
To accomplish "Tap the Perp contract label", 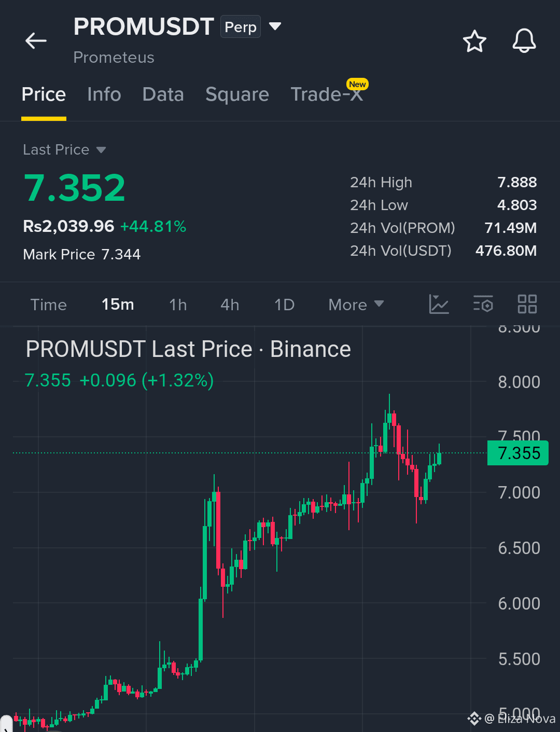I will coord(241,27).
